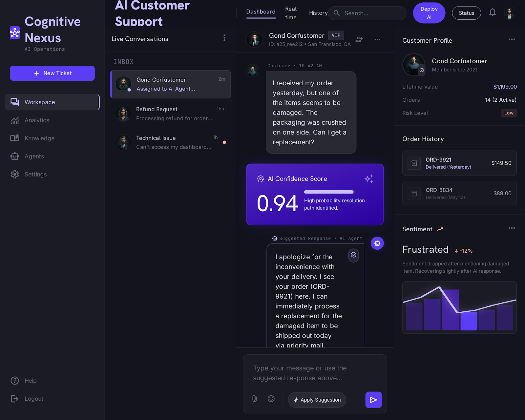Approve suggested response check icon

click(x=353, y=255)
